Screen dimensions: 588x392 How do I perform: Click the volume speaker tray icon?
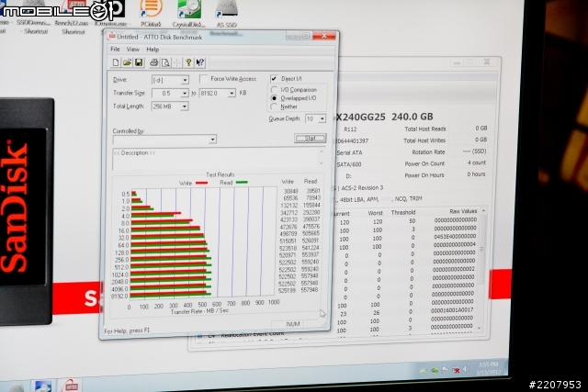point(466,370)
